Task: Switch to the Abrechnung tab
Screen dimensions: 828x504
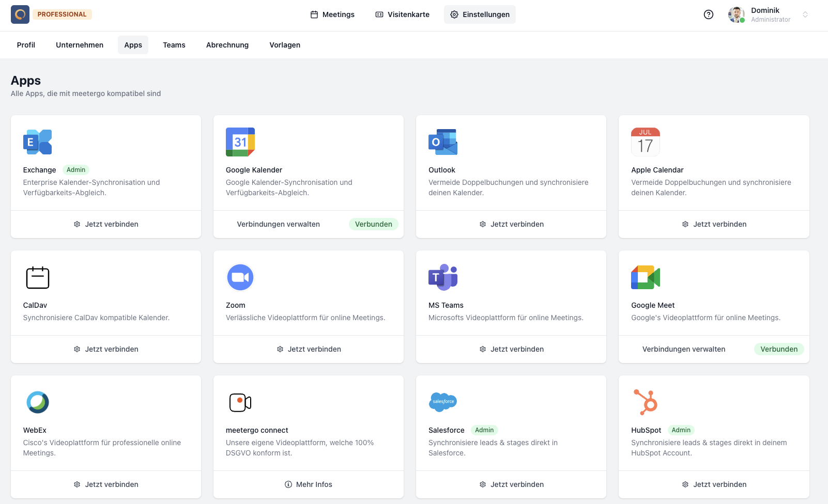Action: 227,45
